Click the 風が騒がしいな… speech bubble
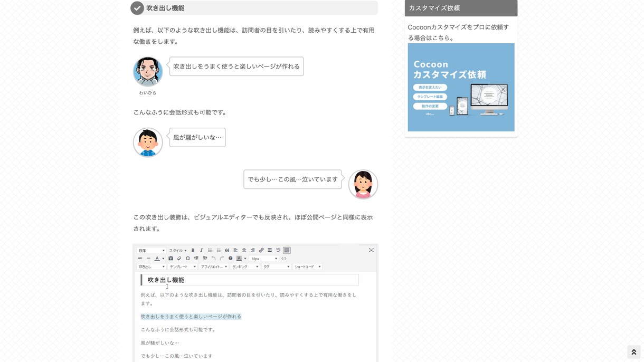Image resolution: width=644 pixels, height=362 pixels. pos(197,137)
